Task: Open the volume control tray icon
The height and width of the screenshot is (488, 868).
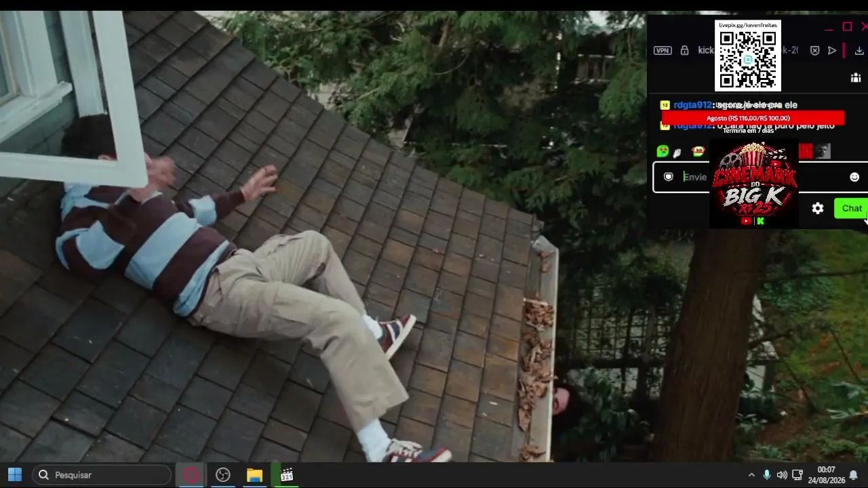Action: [x=782, y=475]
